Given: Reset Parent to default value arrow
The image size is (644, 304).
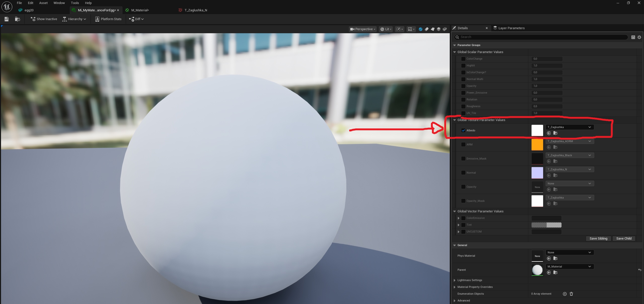Looking at the screenshot, I should pos(639,270).
